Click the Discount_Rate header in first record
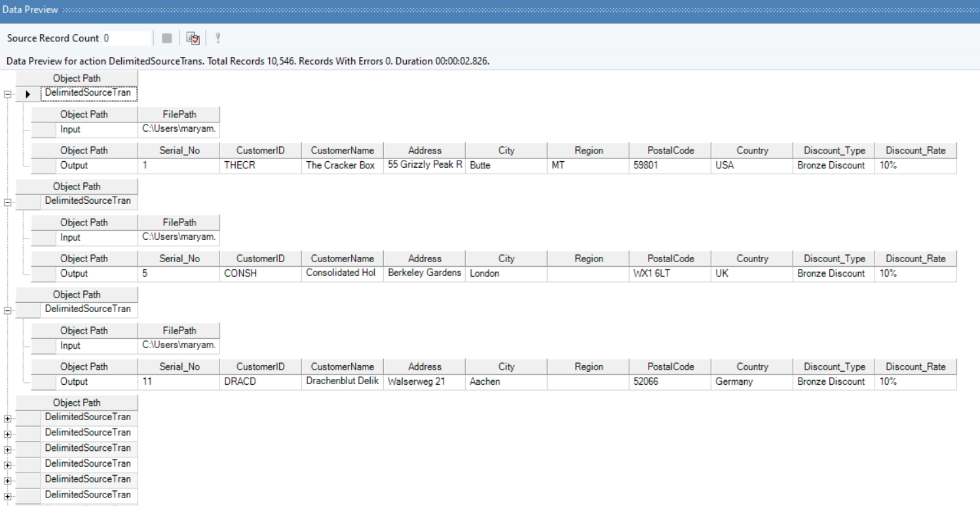The image size is (980, 506). coord(915,150)
